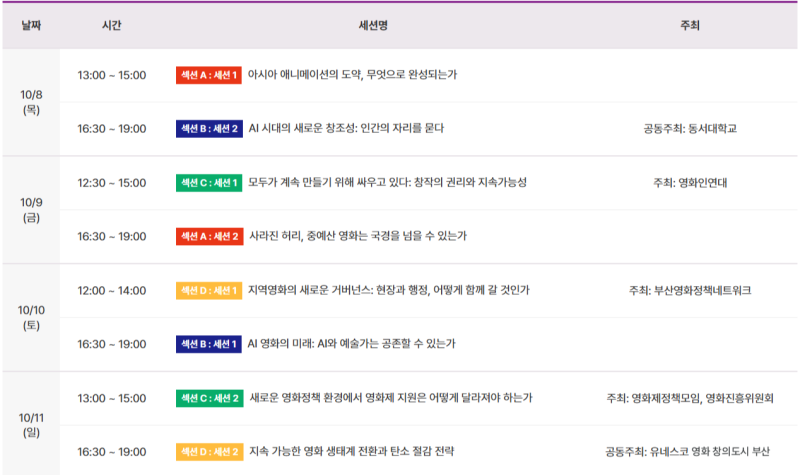Select the 10/8 (목) date cell
This screenshot has height=475, width=800.
[x=31, y=102]
